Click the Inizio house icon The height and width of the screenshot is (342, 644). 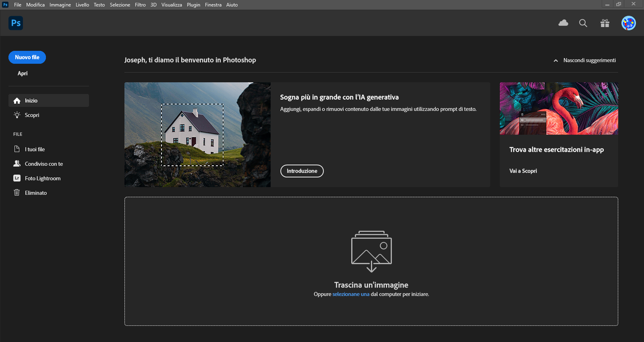tap(17, 101)
